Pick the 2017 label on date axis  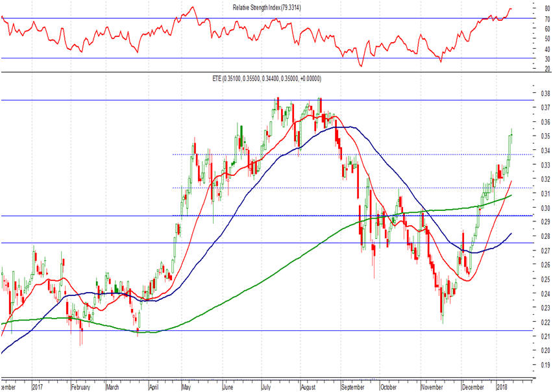pos(38,387)
